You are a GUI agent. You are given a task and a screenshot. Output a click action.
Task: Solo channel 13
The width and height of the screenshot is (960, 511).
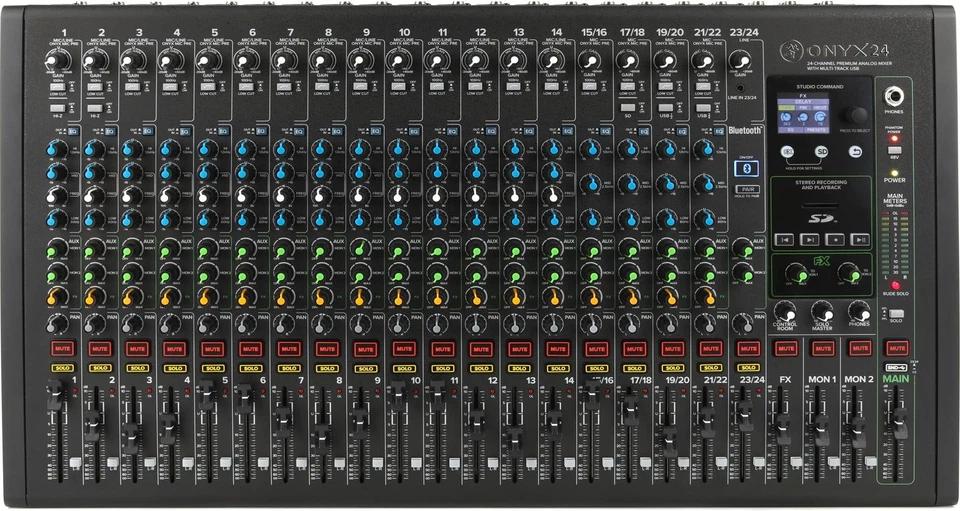(x=519, y=368)
